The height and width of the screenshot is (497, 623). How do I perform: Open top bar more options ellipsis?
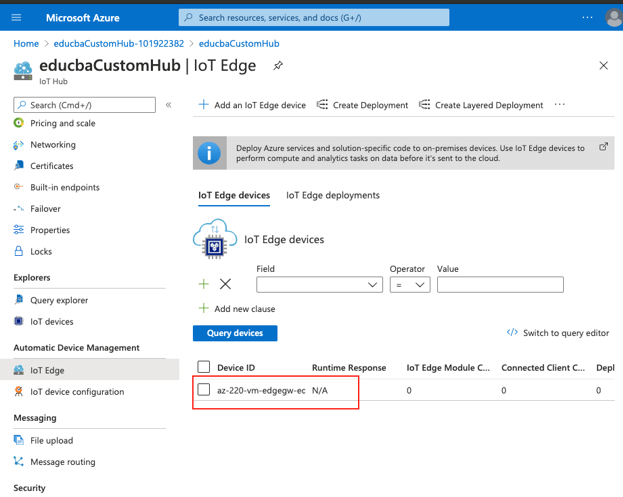click(x=587, y=17)
